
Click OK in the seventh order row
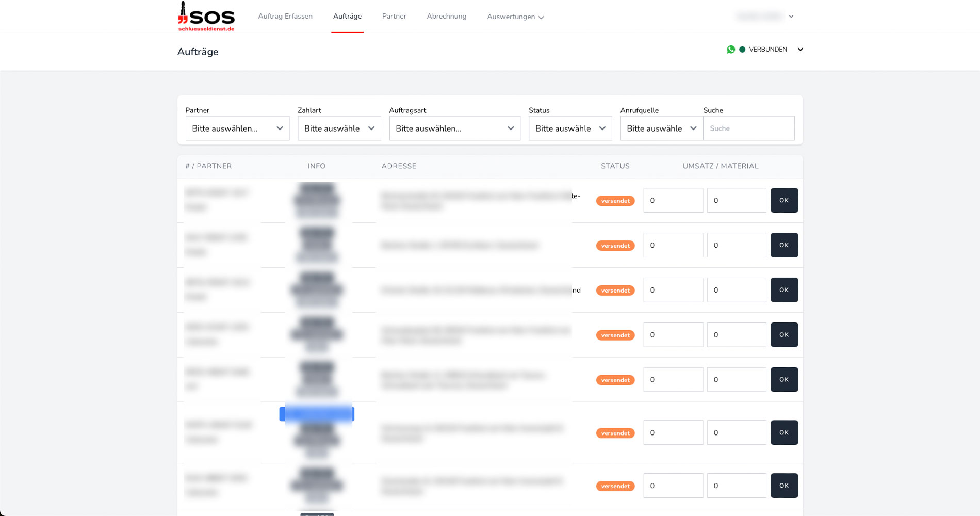click(x=784, y=486)
